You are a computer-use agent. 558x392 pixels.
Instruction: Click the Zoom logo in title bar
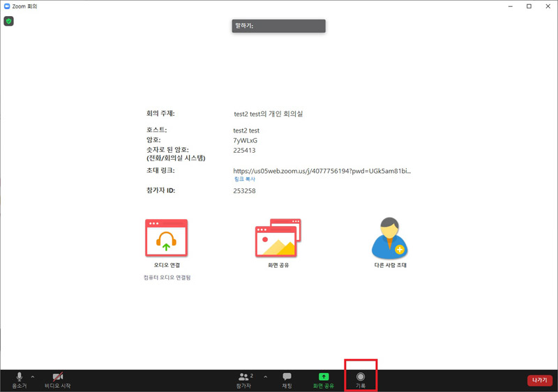[7, 6]
